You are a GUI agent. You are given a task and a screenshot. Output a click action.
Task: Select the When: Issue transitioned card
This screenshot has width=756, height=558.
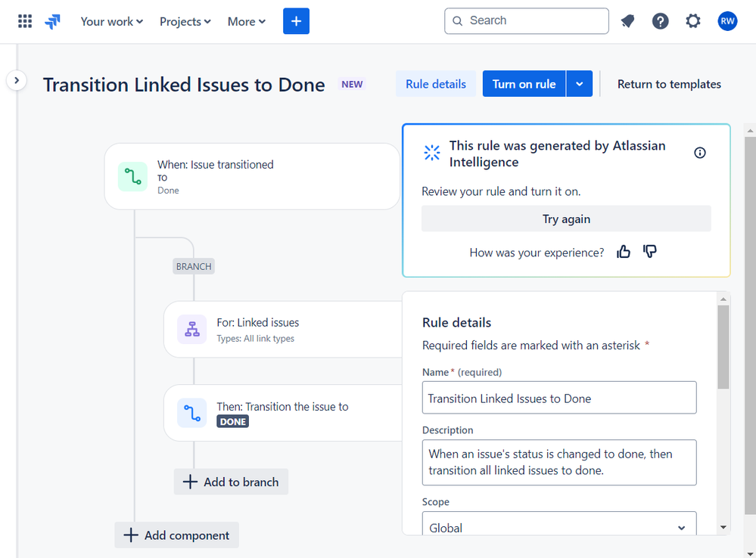(252, 176)
